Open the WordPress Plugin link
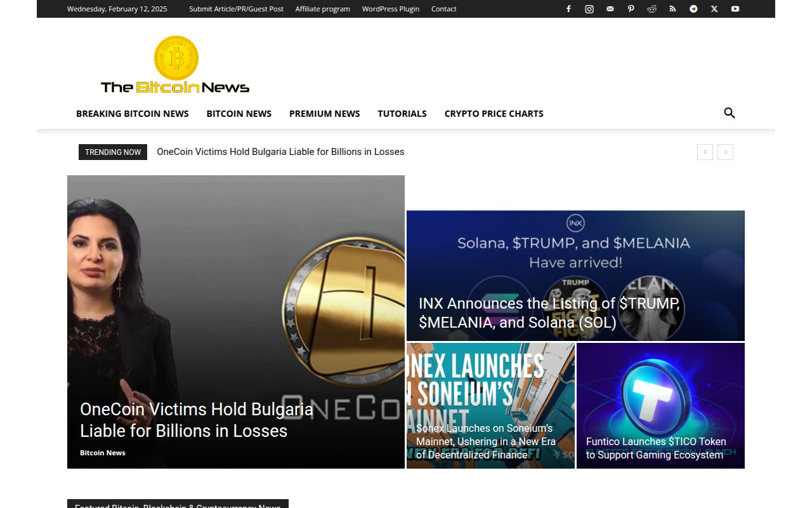Image resolution: width=812 pixels, height=508 pixels. tap(390, 9)
